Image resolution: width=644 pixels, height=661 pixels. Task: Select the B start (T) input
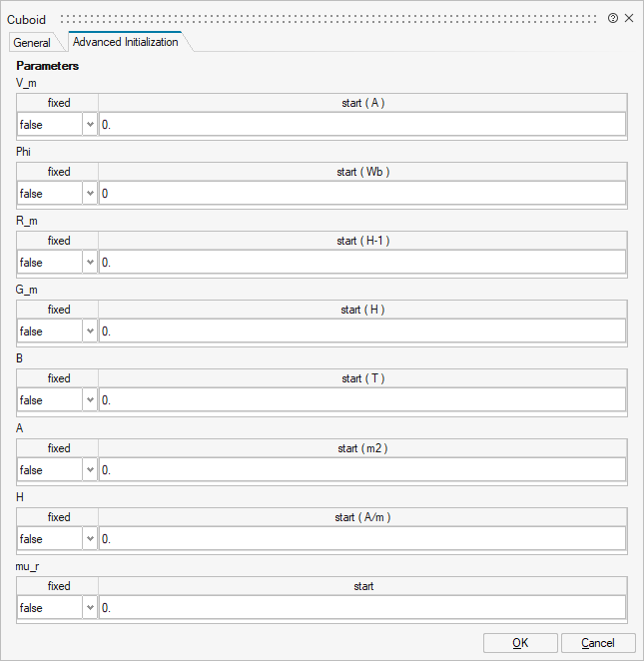pyautogui.click(x=361, y=400)
